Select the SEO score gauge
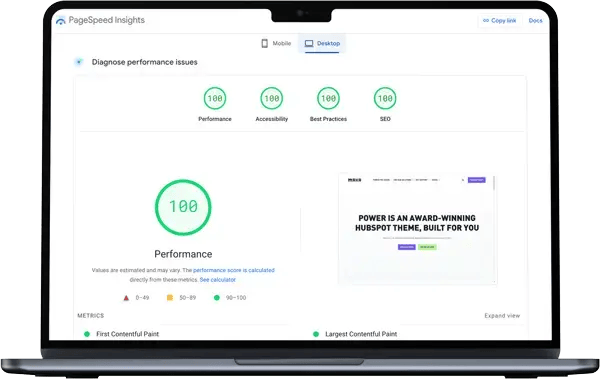Image resolution: width=600 pixels, height=379 pixels. point(385,98)
